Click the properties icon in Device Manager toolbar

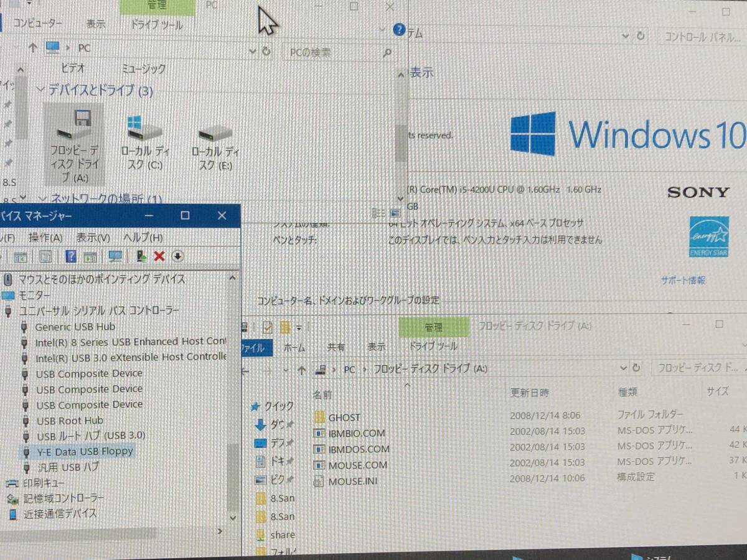(x=45, y=256)
